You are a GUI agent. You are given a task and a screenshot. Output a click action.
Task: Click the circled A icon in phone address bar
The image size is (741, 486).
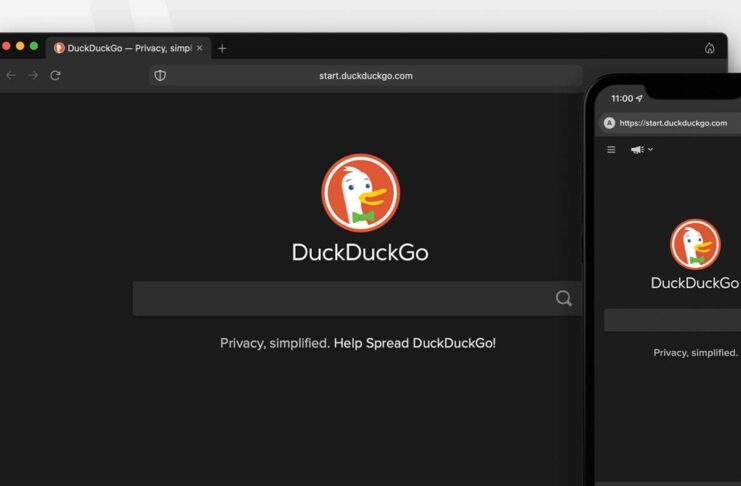(x=609, y=123)
